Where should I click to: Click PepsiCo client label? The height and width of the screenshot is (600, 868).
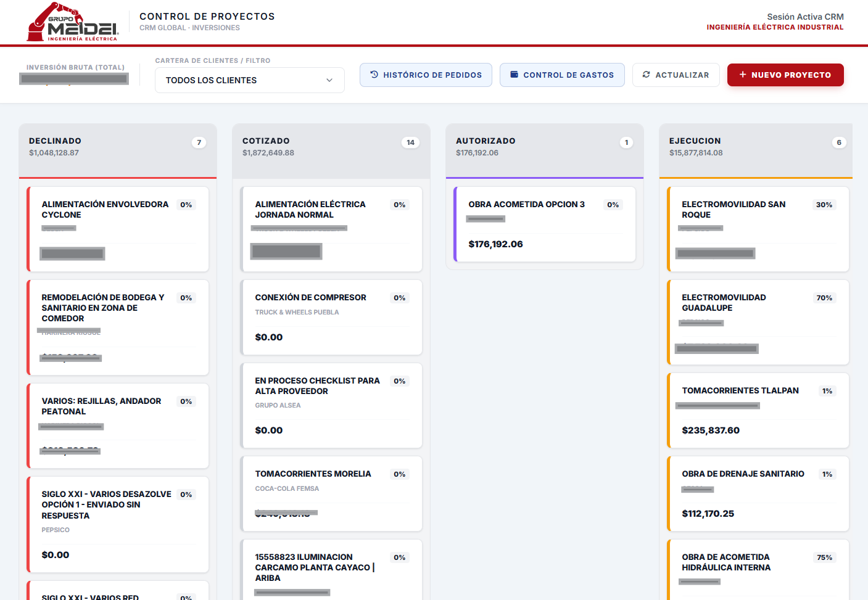56,530
